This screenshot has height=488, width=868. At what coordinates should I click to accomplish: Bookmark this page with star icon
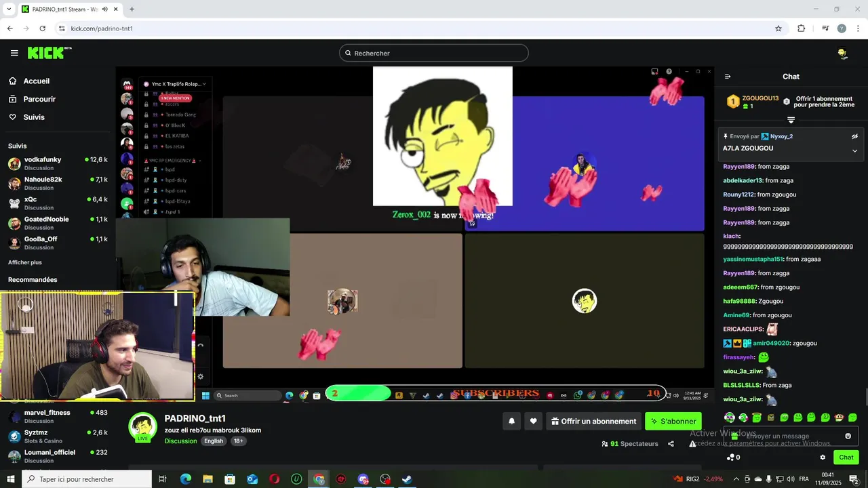[778, 28]
